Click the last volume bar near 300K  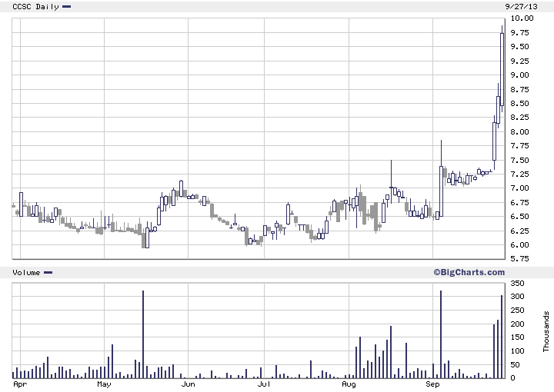tap(502, 337)
